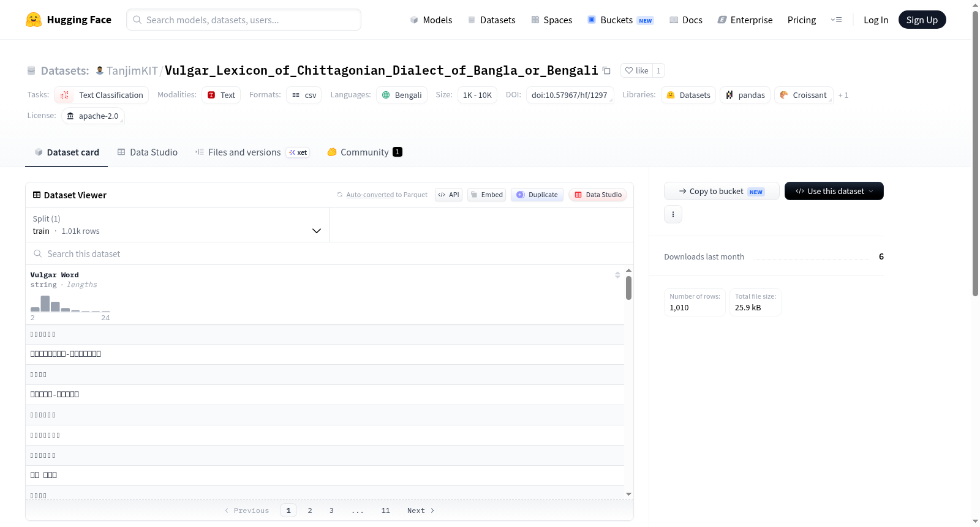Expand the train split dropdown
The image size is (980, 527).
point(177,225)
